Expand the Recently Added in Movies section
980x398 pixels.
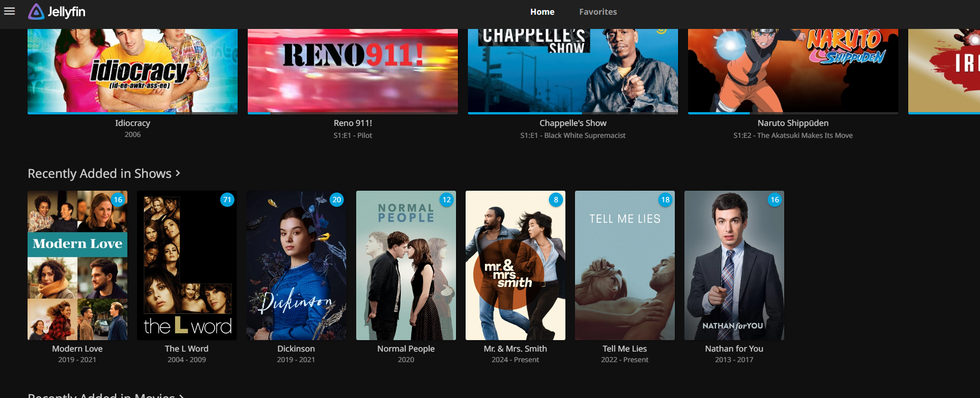(x=106, y=394)
